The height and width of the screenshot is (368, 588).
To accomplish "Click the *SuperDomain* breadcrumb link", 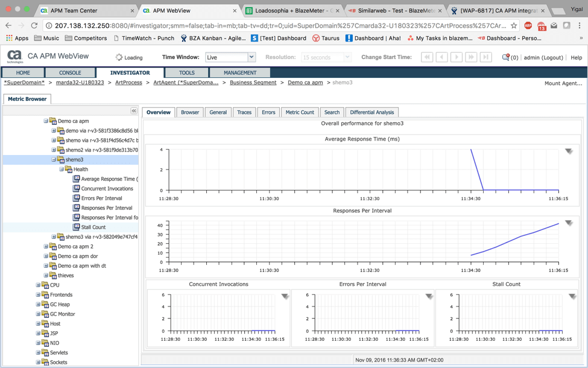I will pyautogui.click(x=24, y=83).
